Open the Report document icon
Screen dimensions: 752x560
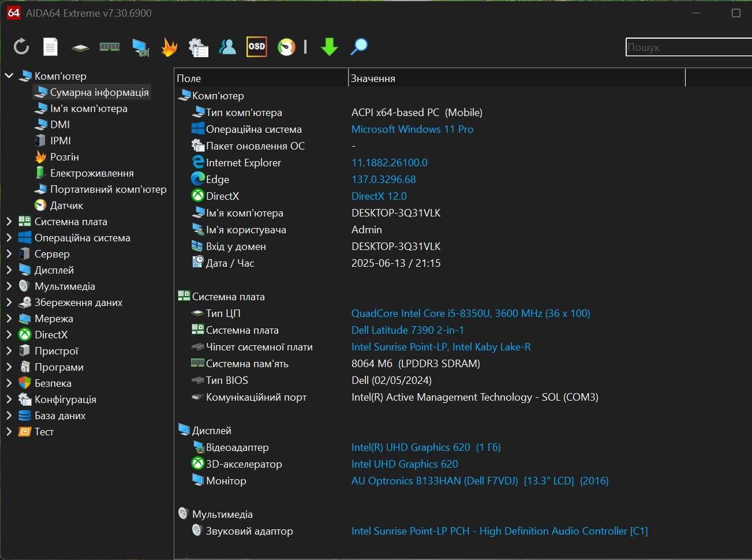pyautogui.click(x=51, y=47)
